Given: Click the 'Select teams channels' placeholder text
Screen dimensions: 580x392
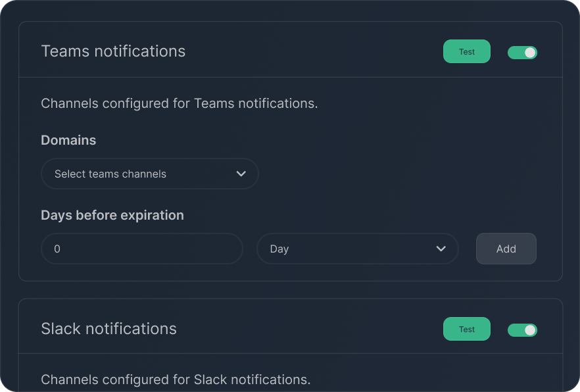Looking at the screenshot, I should [x=110, y=174].
